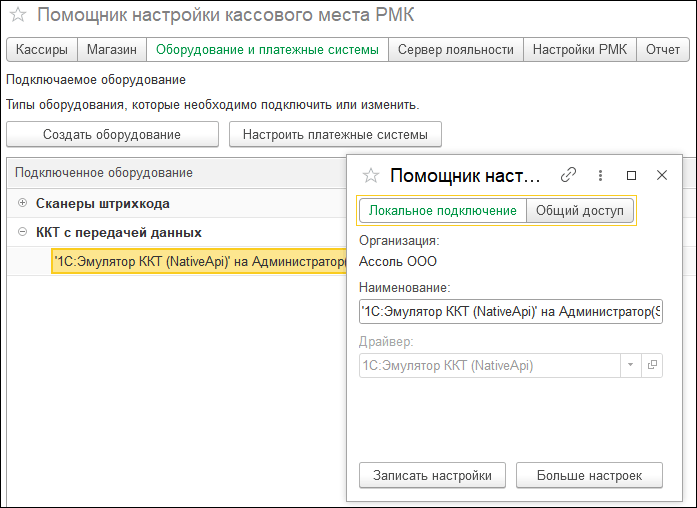Copy link via the dialog's chain icon
Screen dimensions: 697x508
(x=568, y=175)
